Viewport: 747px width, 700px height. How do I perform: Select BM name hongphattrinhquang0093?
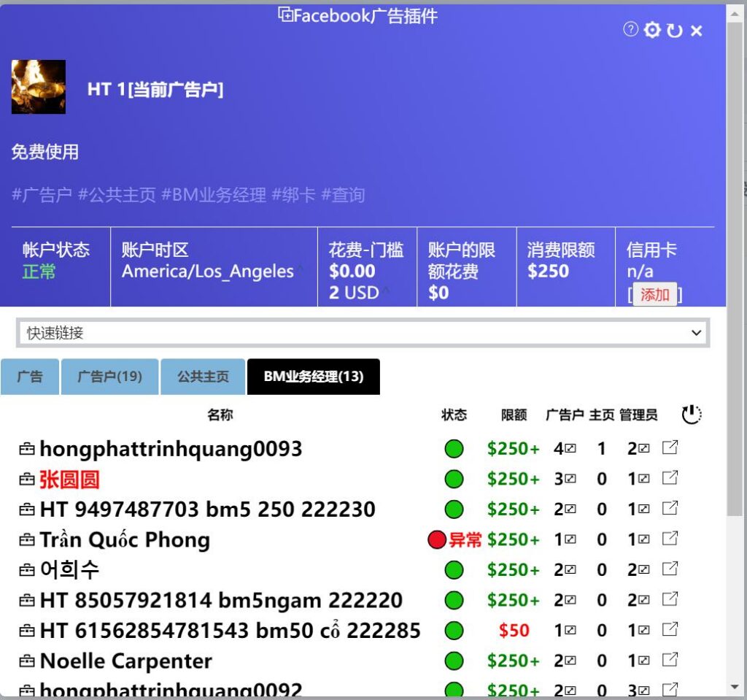point(171,449)
